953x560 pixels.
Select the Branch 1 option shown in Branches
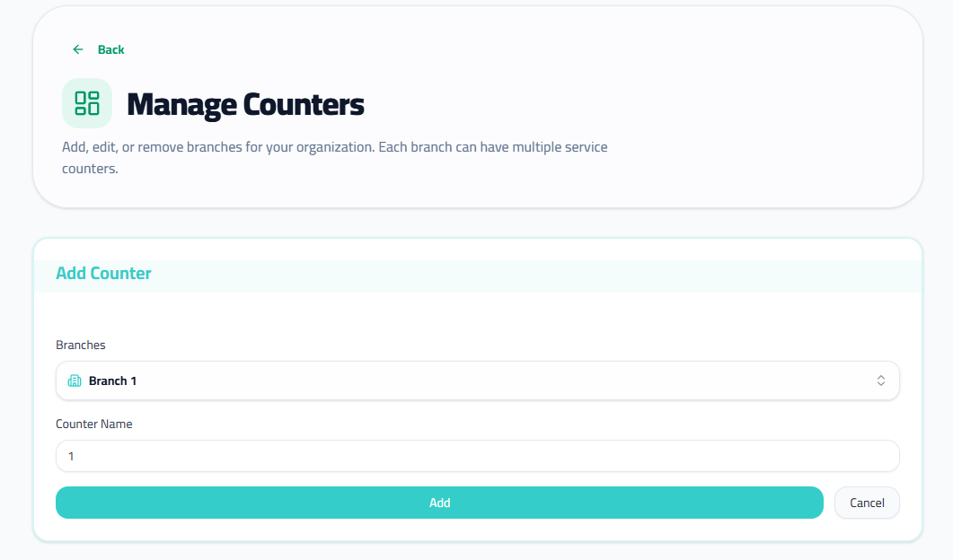pos(111,381)
